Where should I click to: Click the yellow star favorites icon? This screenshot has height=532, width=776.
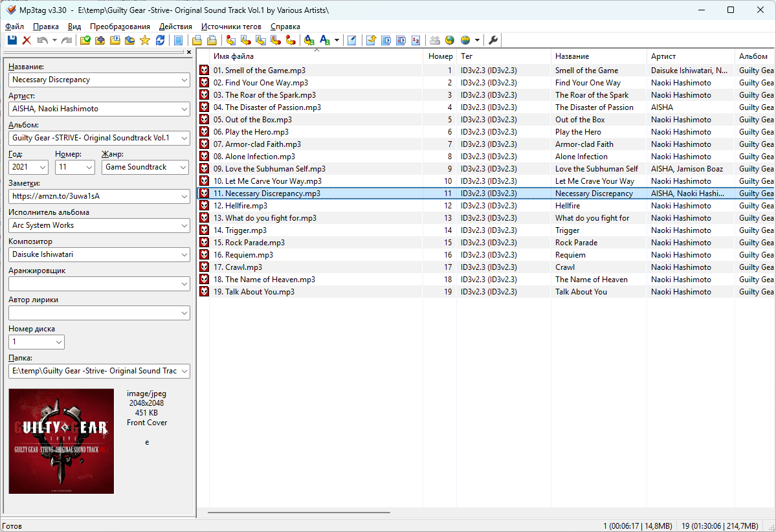coord(144,41)
